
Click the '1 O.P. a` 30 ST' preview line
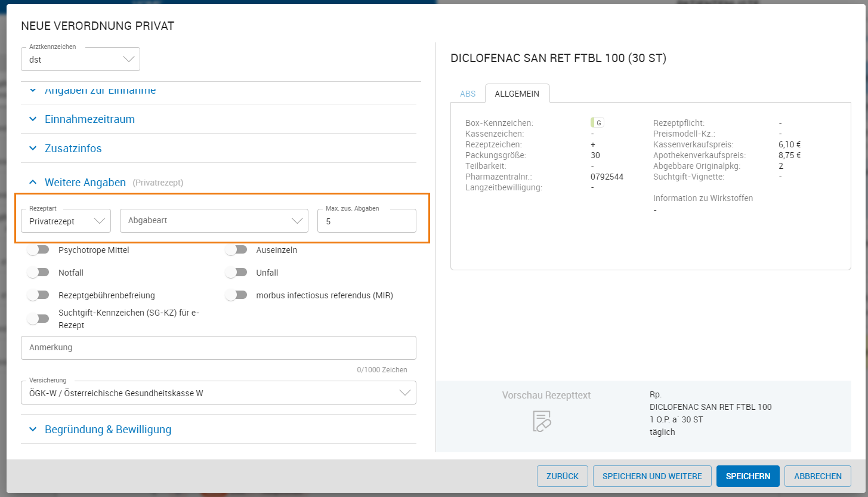pos(677,419)
